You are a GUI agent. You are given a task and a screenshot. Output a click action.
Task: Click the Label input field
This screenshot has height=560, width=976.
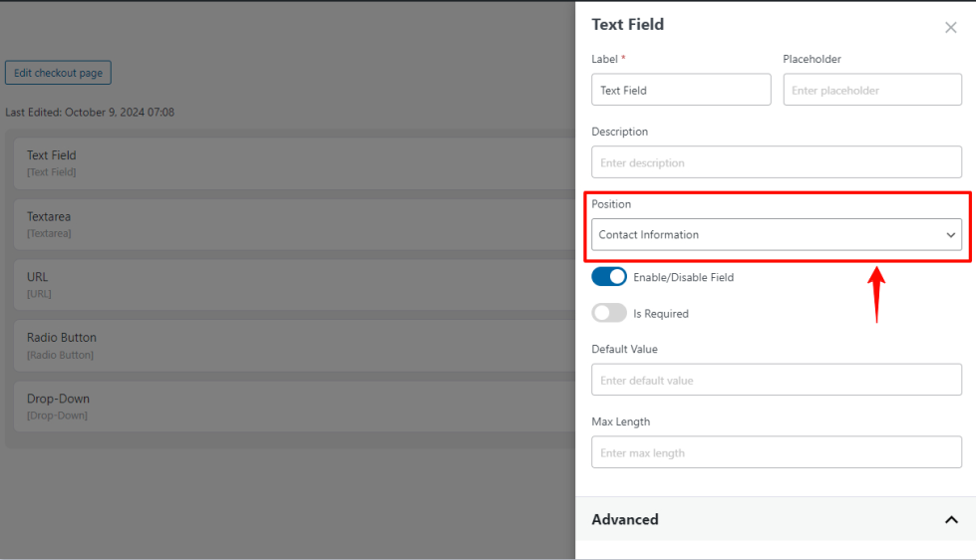[x=681, y=90]
